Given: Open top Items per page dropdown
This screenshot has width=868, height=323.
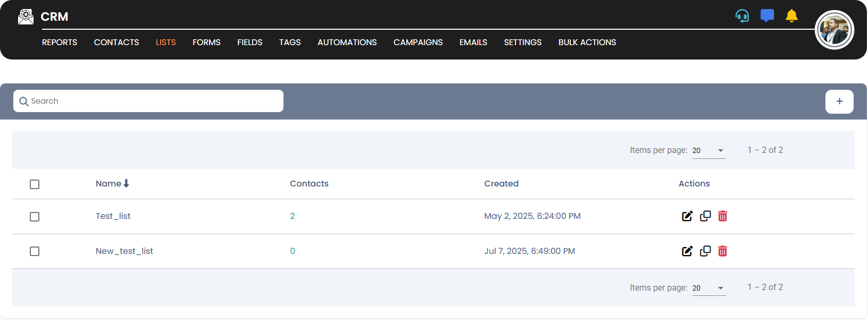Looking at the screenshot, I should coord(708,150).
